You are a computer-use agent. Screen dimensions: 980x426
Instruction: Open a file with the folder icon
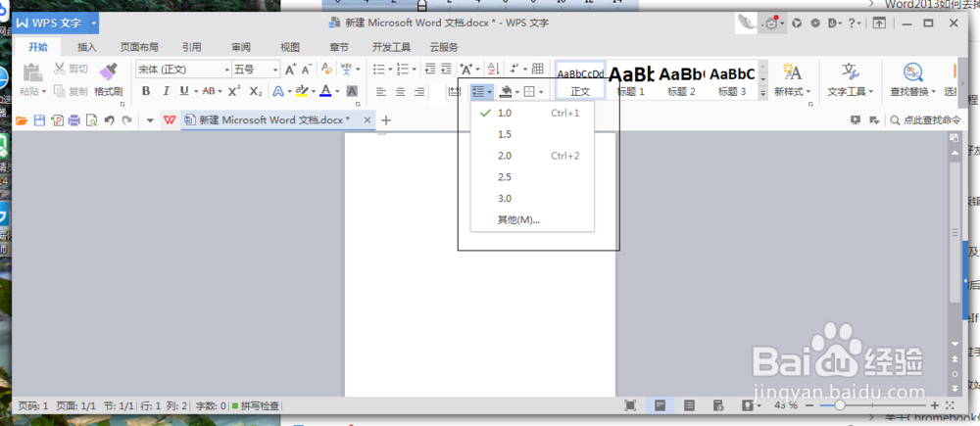tap(22, 120)
